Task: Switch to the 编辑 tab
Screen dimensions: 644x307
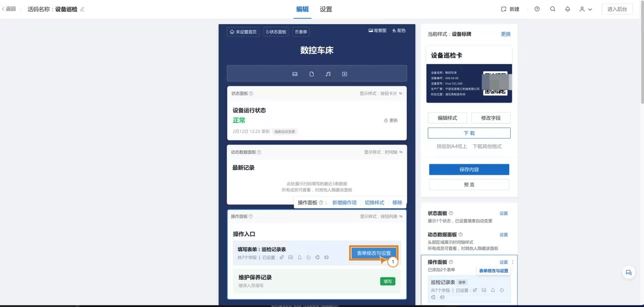Action: click(x=302, y=9)
